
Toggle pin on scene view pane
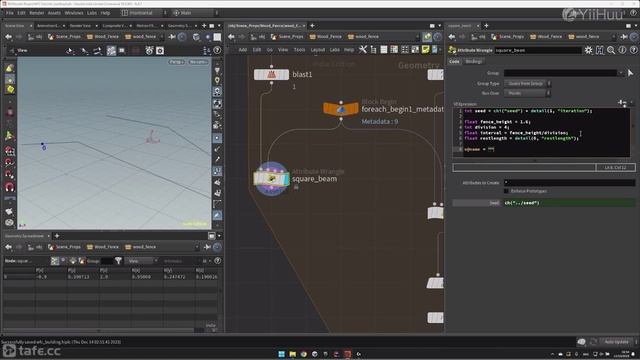click(172, 37)
